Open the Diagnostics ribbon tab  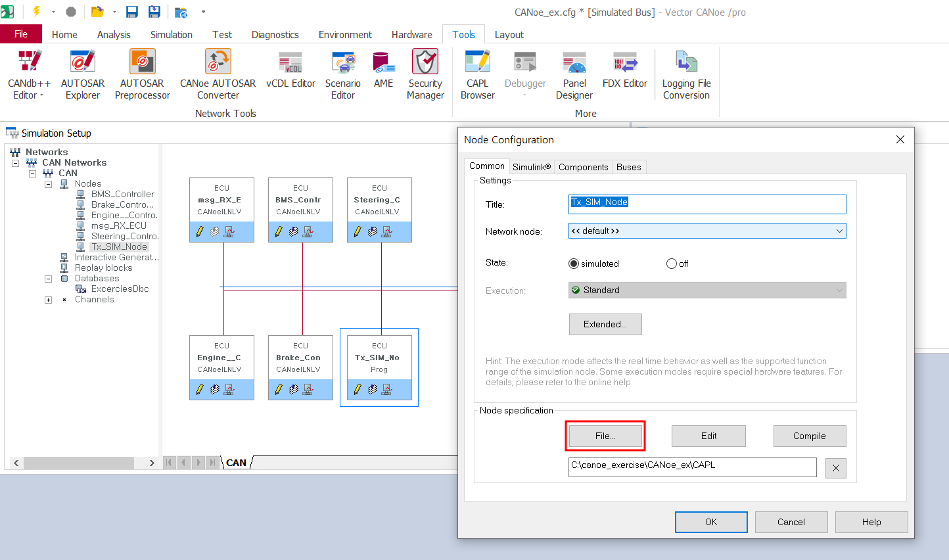click(275, 34)
